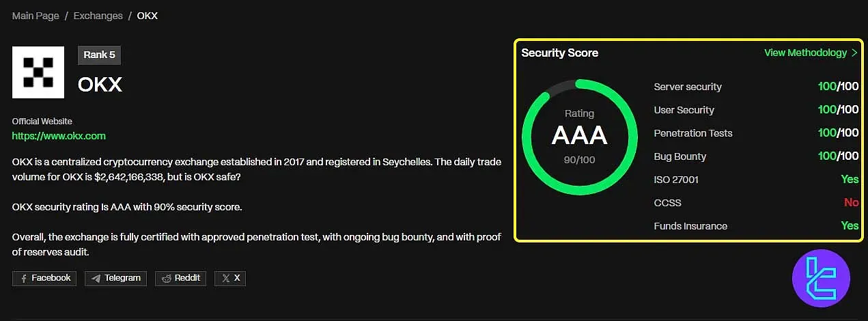This screenshot has height=321, width=868.
Task: Click the ISO 27001 label
Action: [x=675, y=180]
